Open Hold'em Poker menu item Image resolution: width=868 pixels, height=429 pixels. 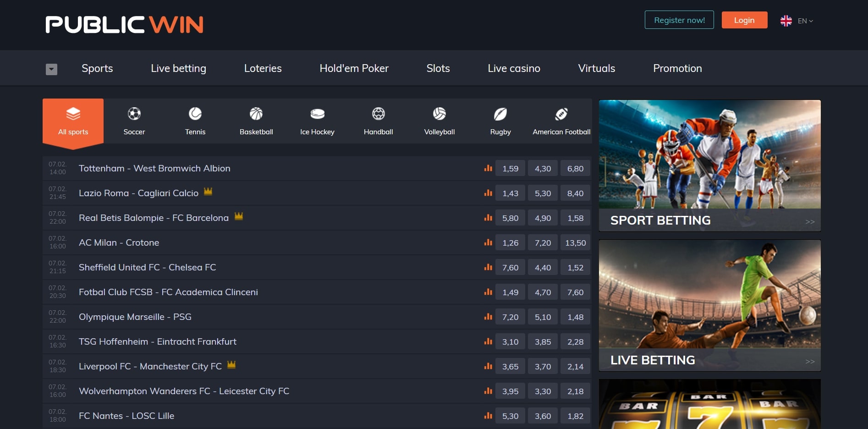coord(354,68)
